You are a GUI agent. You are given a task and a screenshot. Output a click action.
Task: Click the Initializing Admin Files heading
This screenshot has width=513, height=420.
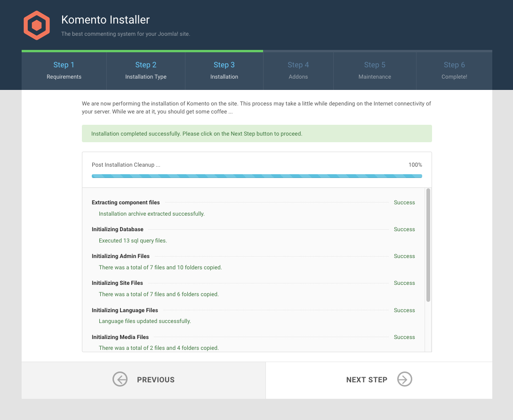click(120, 256)
